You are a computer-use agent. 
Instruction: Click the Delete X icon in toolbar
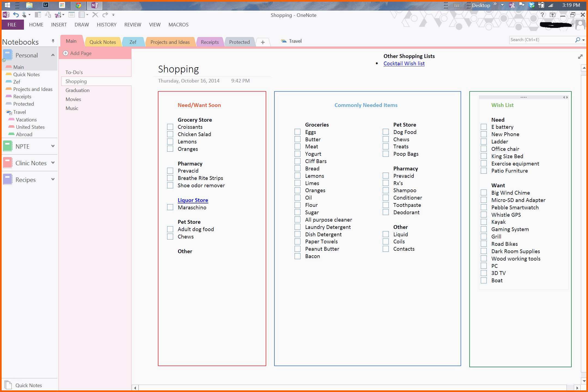[95, 15]
